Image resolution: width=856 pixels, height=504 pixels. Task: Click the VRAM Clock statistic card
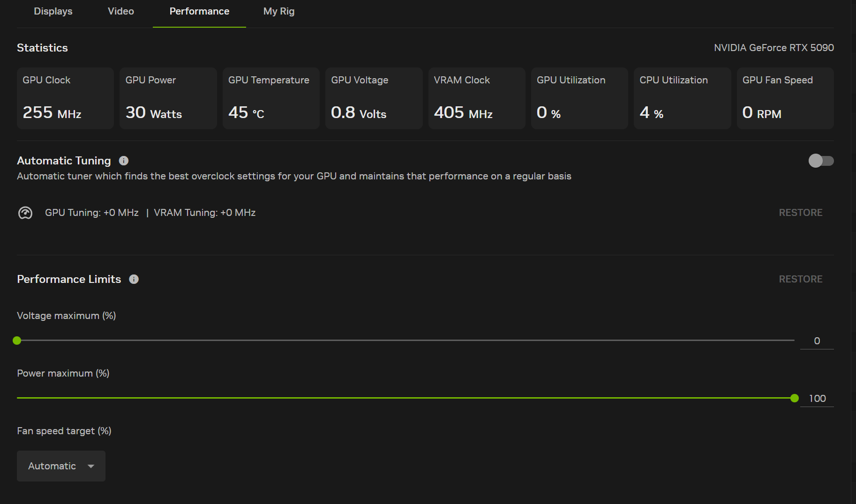[x=477, y=98]
